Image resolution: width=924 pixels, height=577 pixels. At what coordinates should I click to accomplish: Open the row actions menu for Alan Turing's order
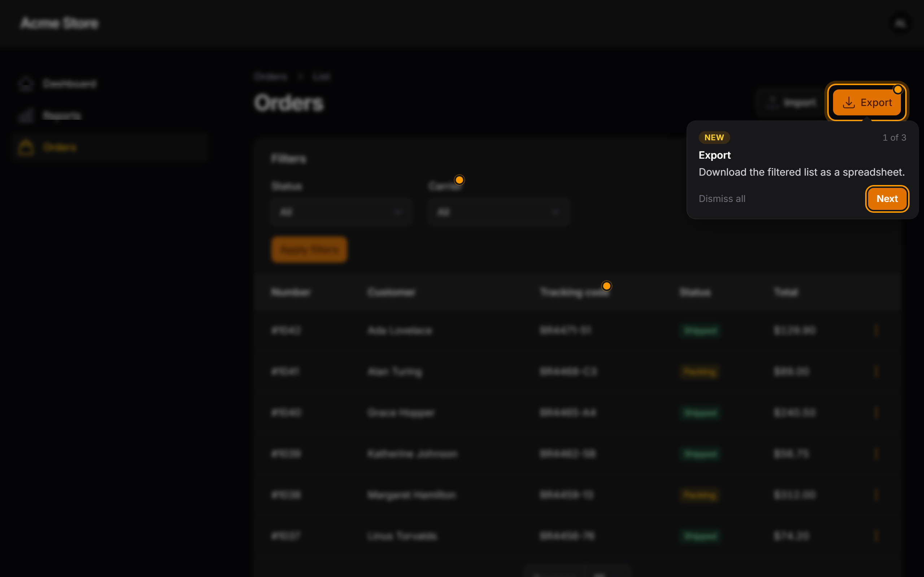click(x=876, y=371)
